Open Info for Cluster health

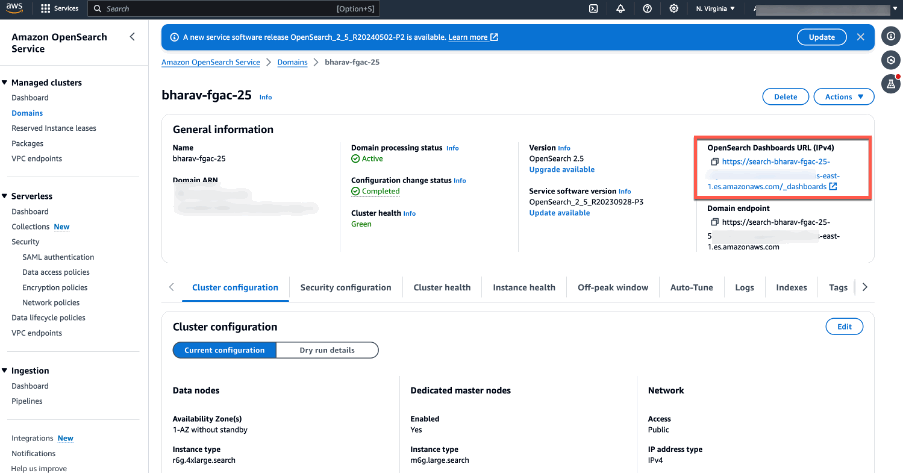(409, 213)
